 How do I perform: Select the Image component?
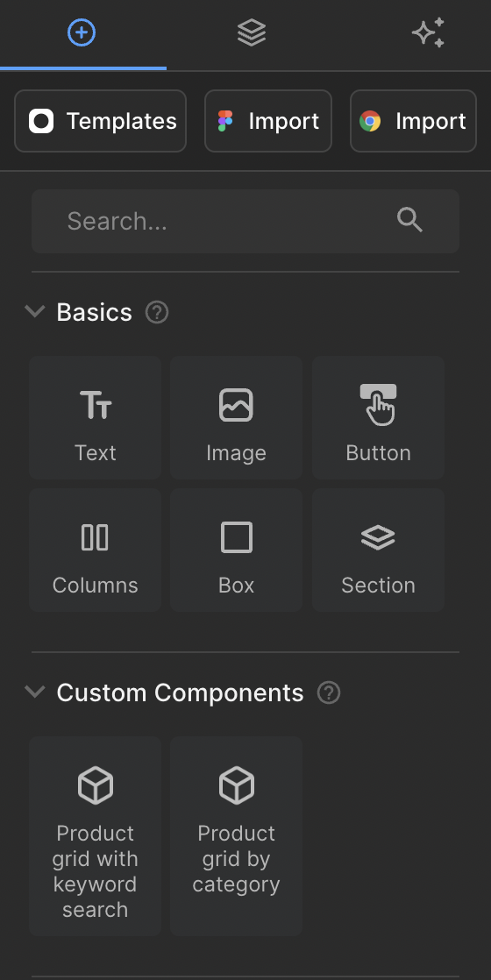click(x=237, y=417)
